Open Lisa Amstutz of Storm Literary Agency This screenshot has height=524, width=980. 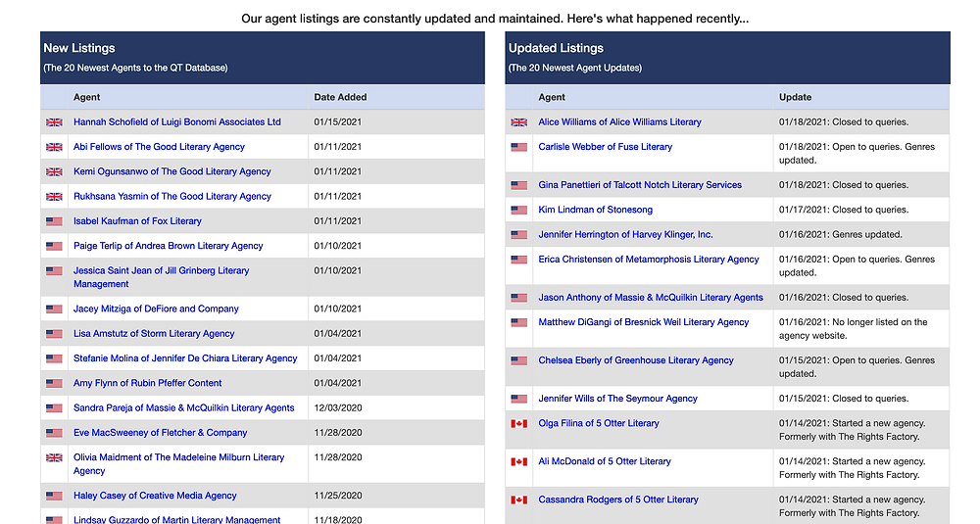154,334
